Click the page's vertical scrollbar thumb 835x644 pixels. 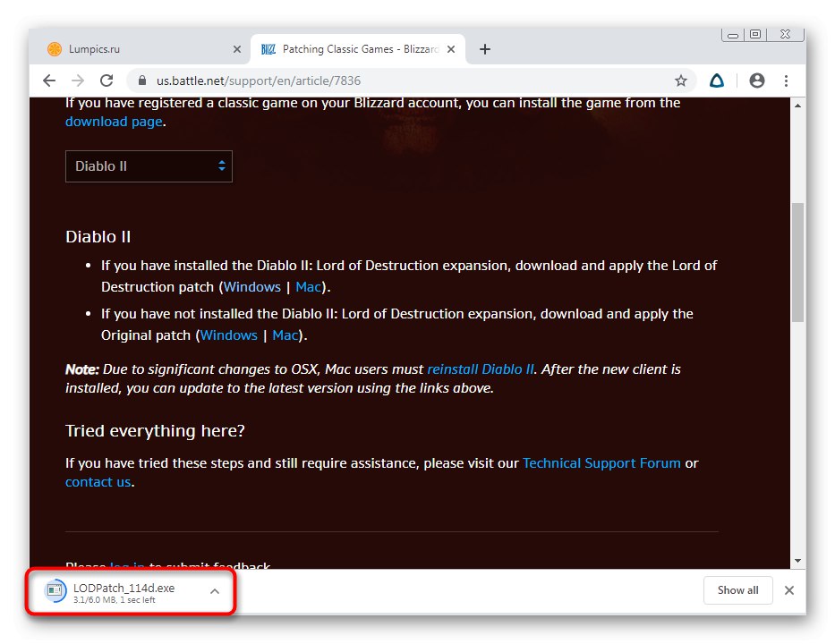click(x=797, y=262)
